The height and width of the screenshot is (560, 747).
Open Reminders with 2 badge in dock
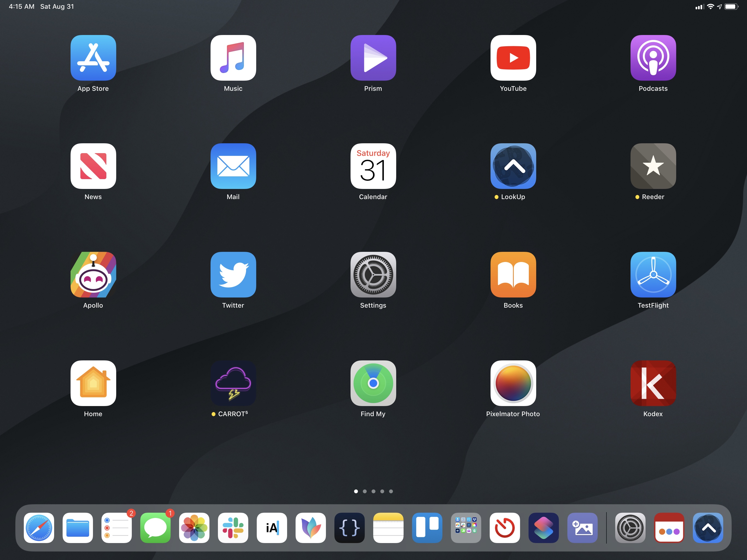[x=116, y=528]
